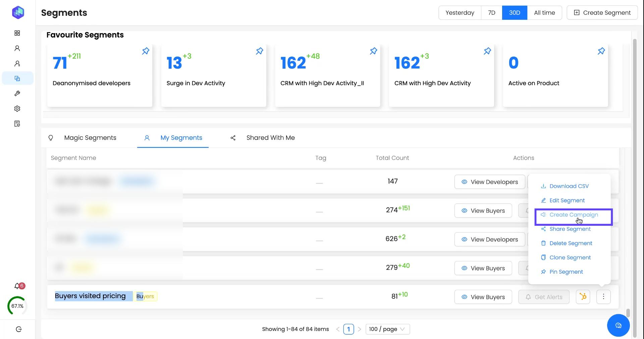Click the 67.1% circular progress indicator
The width and height of the screenshot is (644, 339).
pos(17,306)
